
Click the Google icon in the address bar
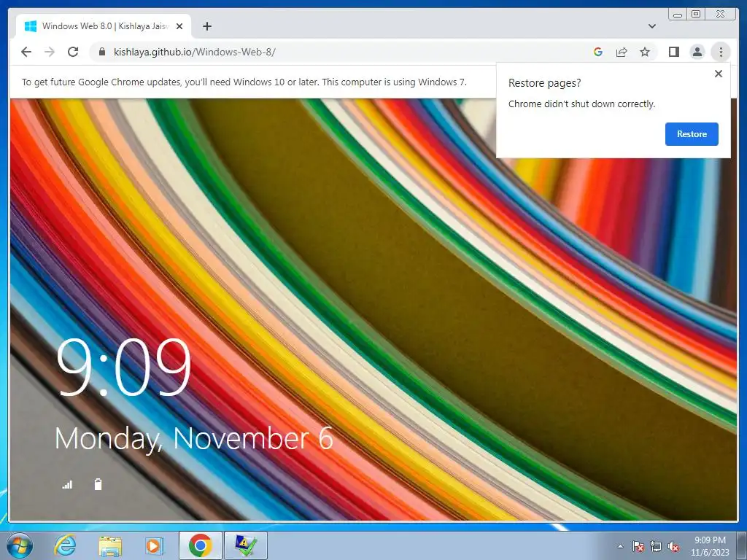598,52
